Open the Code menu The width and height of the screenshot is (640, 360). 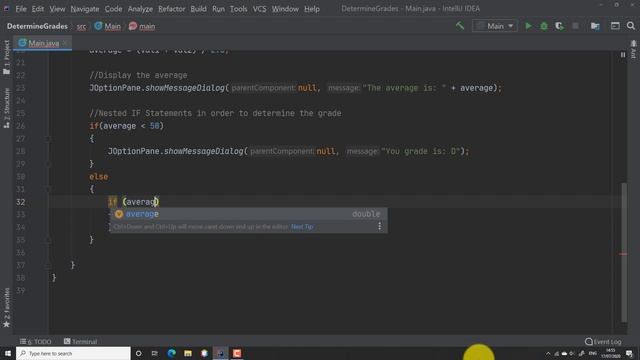(x=113, y=9)
